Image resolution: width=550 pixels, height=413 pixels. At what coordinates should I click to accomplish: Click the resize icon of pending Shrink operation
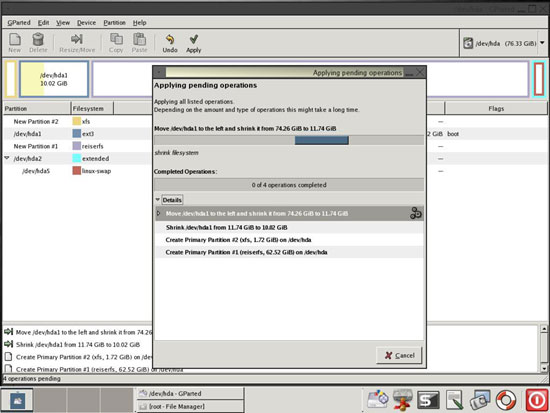9,344
